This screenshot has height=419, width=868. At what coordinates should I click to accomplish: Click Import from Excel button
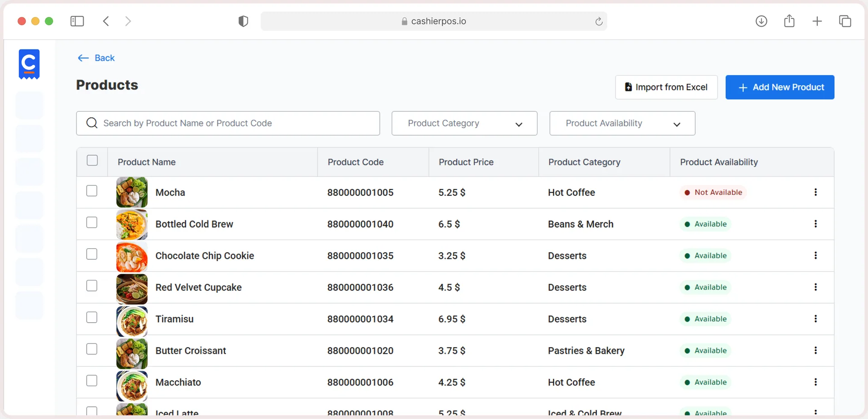coord(666,87)
